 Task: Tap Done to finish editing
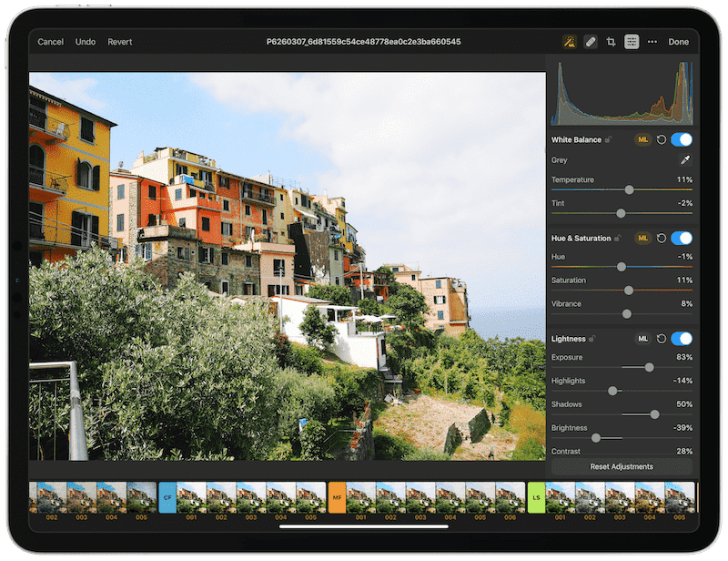pos(679,42)
